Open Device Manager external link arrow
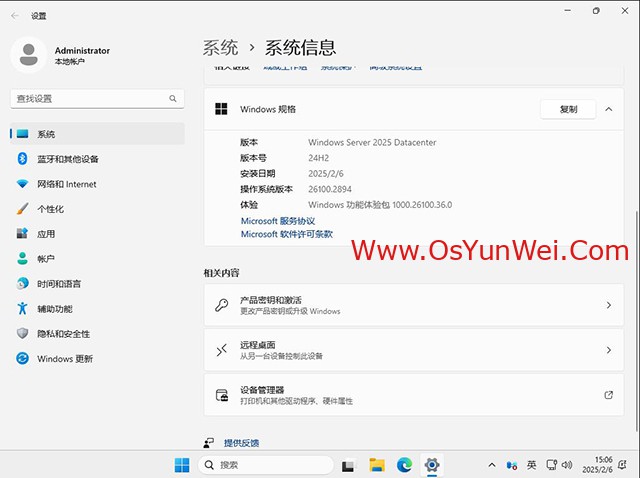 [x=609, y=395]
